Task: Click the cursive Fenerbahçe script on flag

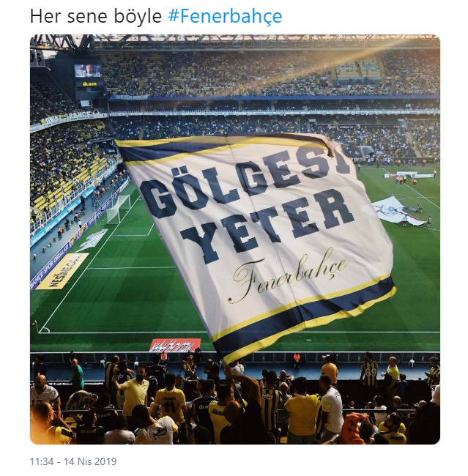Action: click(289, 275)
